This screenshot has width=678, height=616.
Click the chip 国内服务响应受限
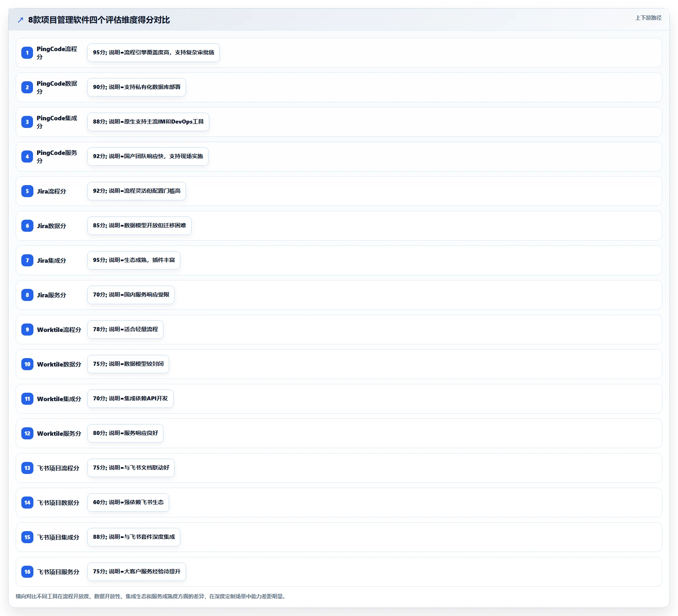click(x=131, y=295)
